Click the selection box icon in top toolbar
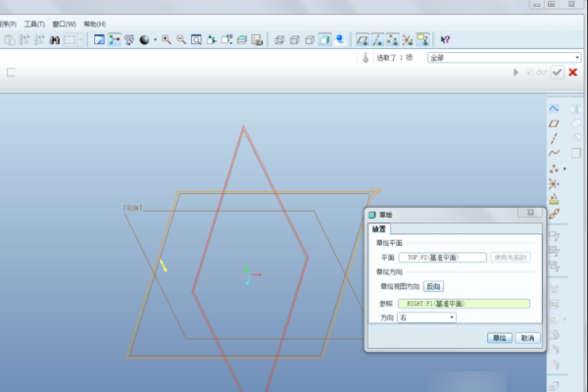The image size is (588, 392). tap(70, 40)
